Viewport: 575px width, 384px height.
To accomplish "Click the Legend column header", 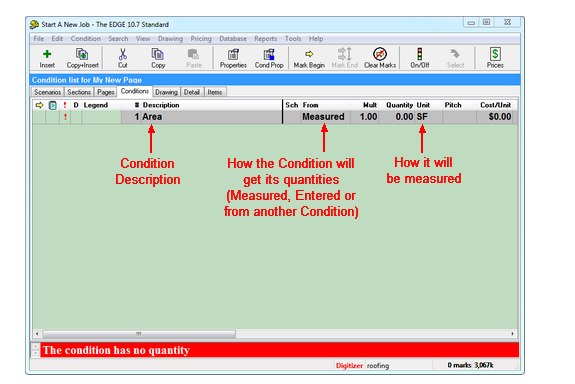I will [x=96, y=105].
